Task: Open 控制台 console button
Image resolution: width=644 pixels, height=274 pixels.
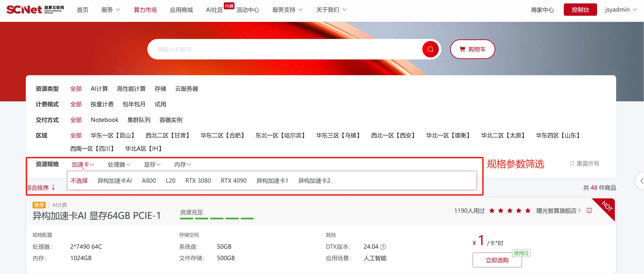Action: (580, 10)
